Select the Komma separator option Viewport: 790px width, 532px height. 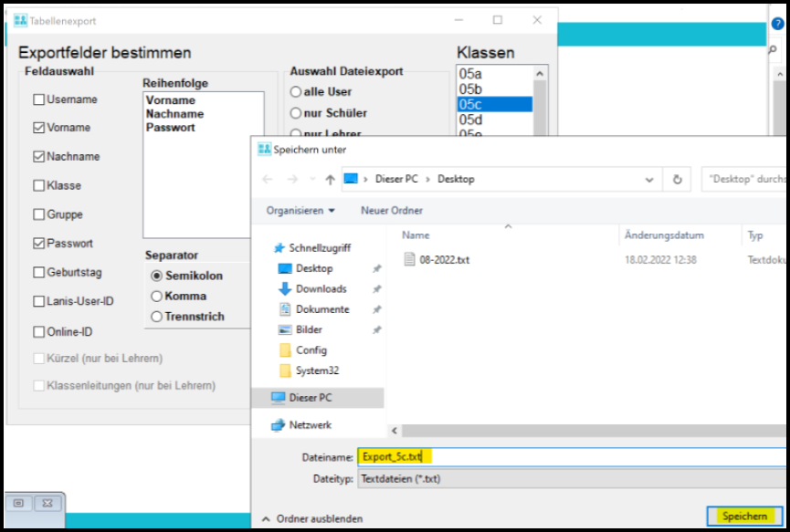point(157,296)
